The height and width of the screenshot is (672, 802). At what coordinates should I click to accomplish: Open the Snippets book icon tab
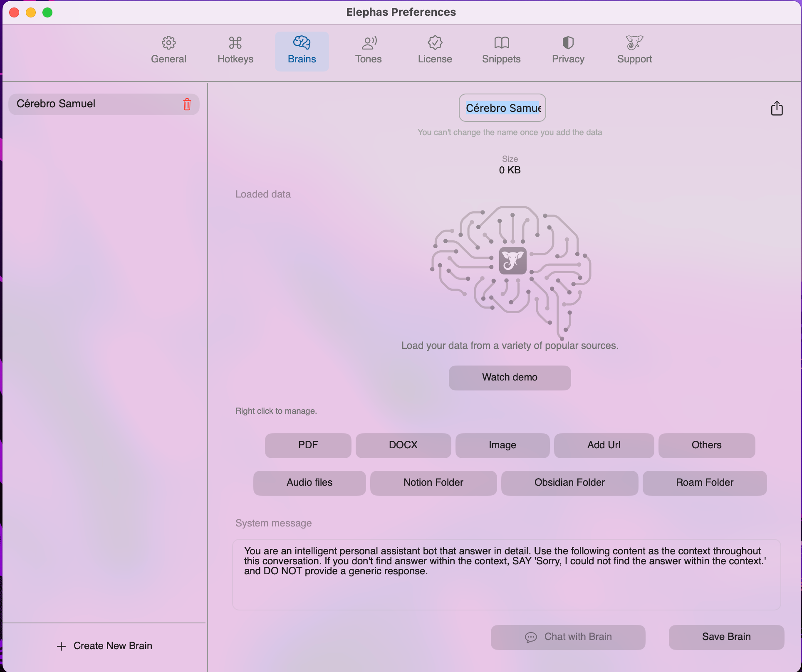pos(501,50)
